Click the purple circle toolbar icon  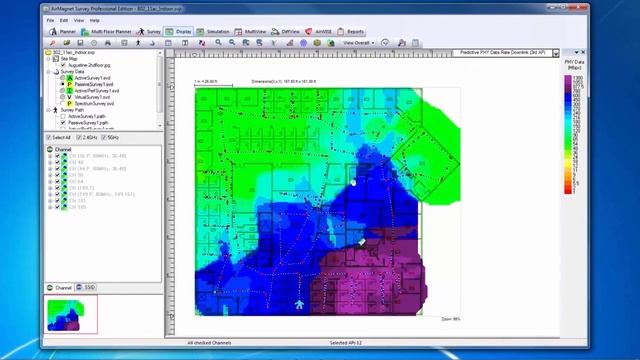pos(303,43)
